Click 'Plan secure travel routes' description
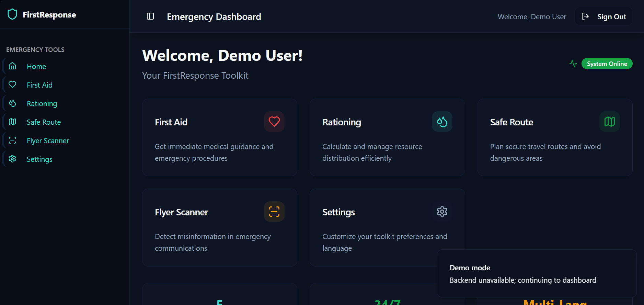Screen dimensions: 644x305 click(x=545, y=152)
